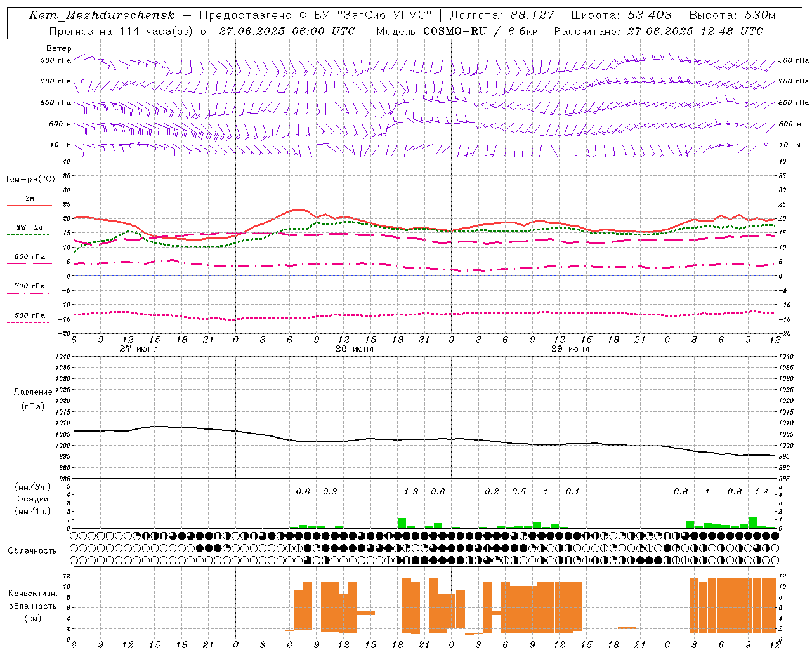Click 'Прогноз на 114 часа(ов)' forecast header
812x650 pixels.
121,31
